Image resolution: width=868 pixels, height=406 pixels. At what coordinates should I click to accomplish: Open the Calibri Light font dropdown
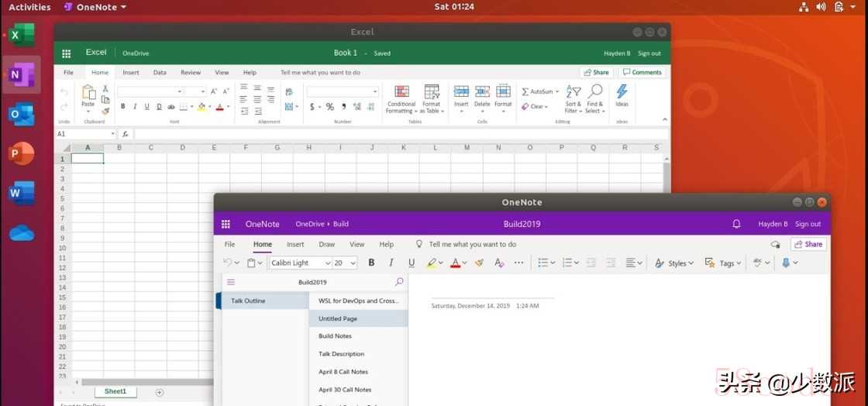301,263
